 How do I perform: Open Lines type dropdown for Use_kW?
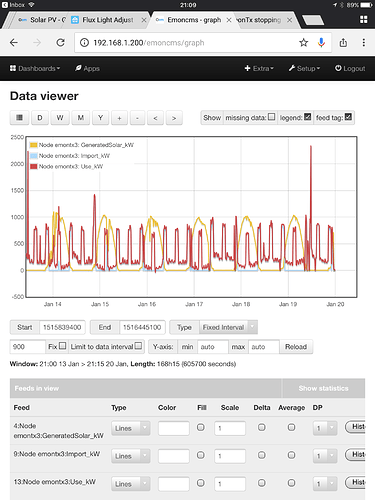[131, 484]
